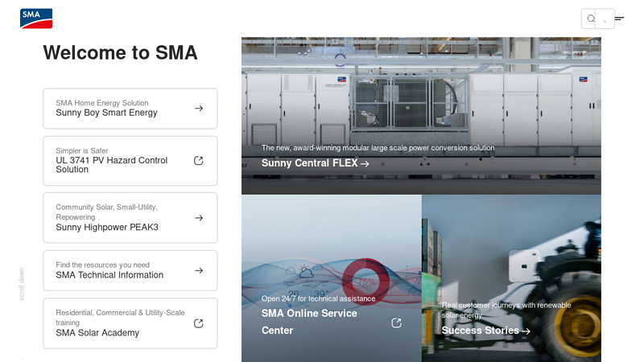Click the SMA logo in the header
The image size is (644, 362).
pyautogui.click(x=36, y=19)
